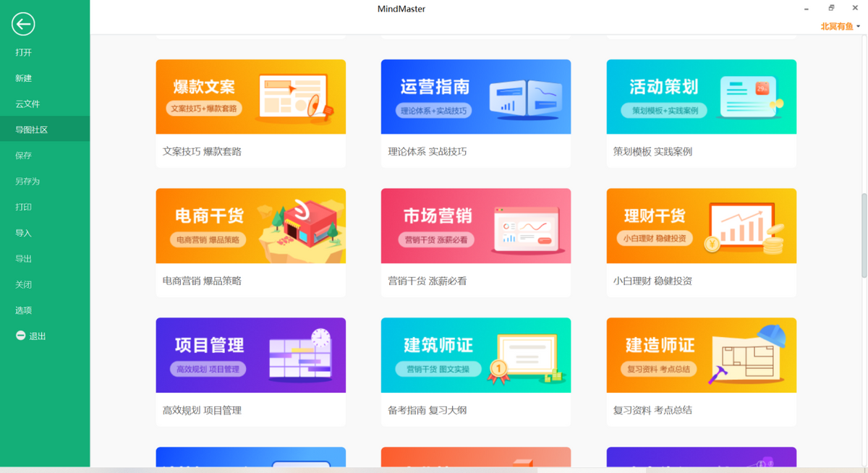
Task: Open the 爆款文案 template
Action: [250, 96]
